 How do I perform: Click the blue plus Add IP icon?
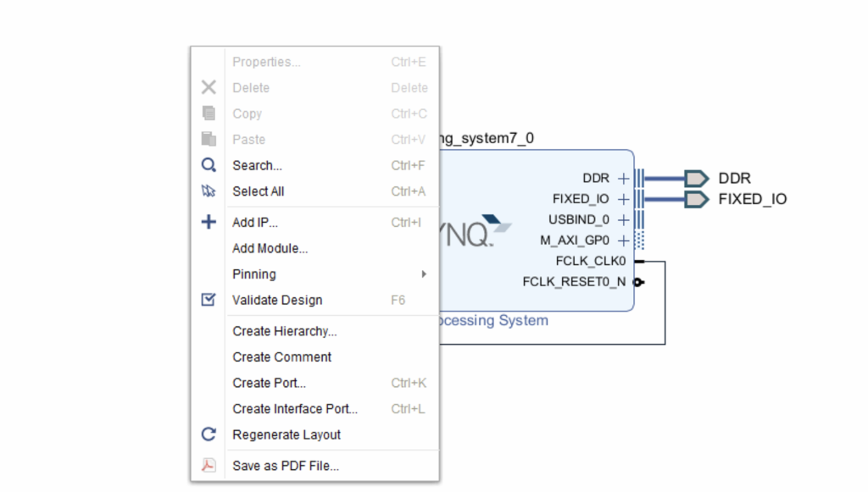(209, 223)
